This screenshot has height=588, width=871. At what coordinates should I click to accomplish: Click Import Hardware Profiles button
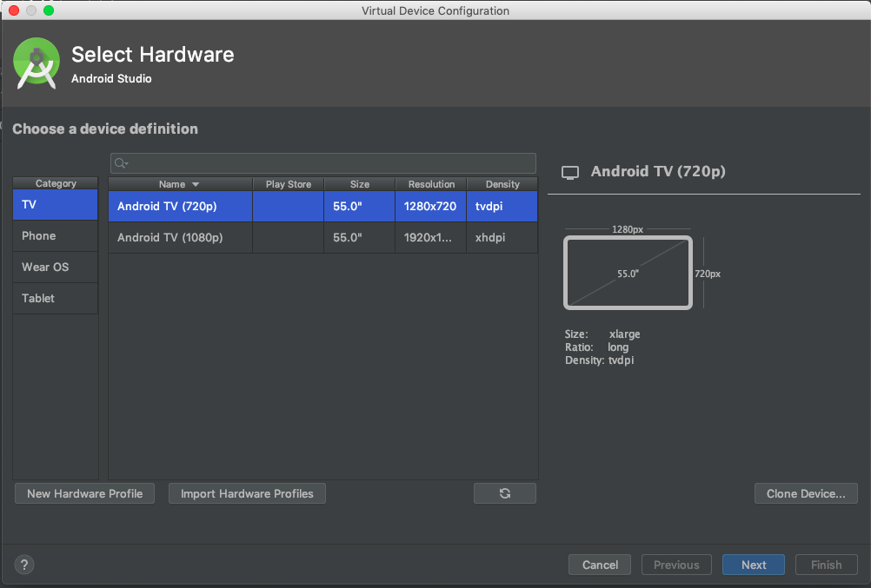(x=247, y=493)
